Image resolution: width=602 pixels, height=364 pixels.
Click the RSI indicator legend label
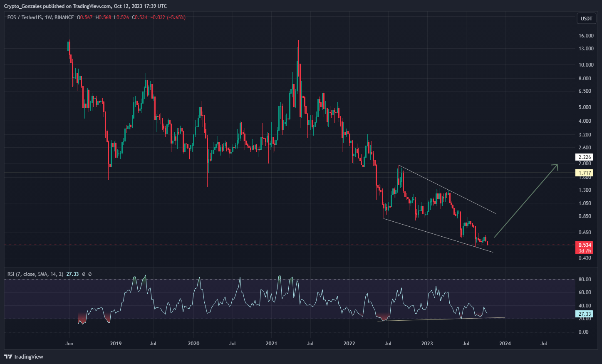[35, 274]
